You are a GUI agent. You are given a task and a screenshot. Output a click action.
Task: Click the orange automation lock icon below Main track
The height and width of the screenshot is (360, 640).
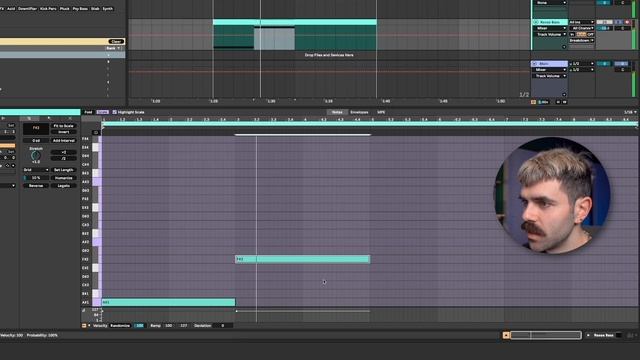tap(533, 102)
